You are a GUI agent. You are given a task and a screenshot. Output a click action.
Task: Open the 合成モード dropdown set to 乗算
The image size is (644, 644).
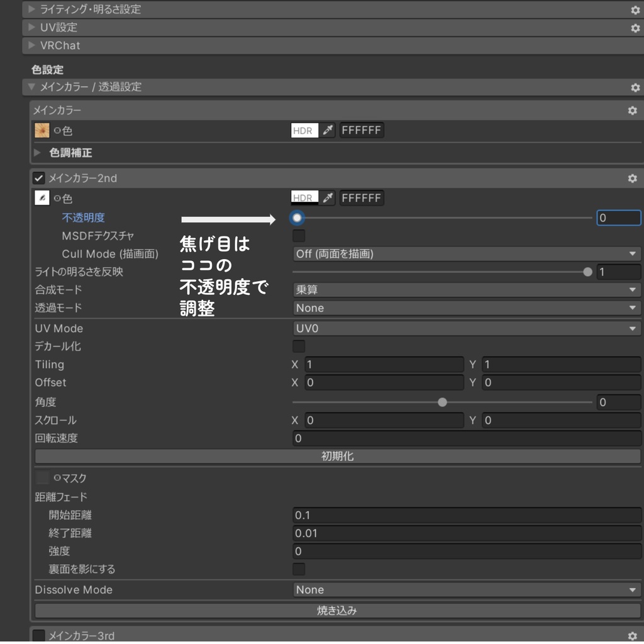pos(467,290)
